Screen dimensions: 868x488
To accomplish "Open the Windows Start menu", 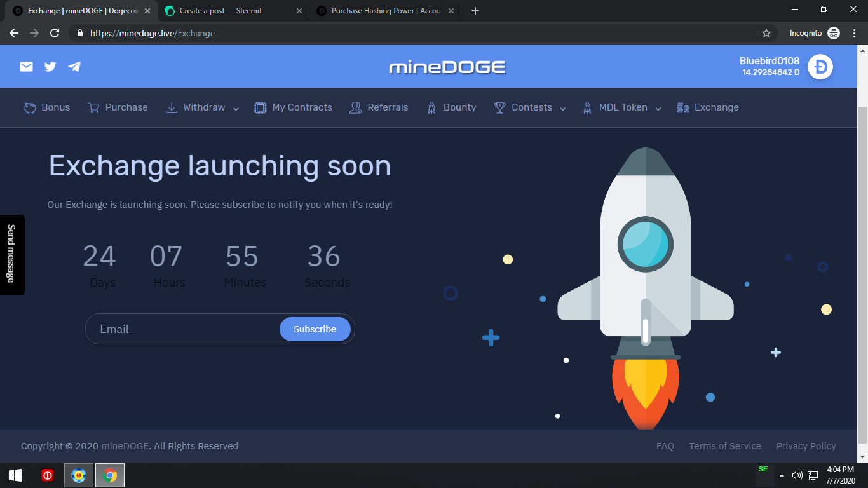I will [15, 475].
